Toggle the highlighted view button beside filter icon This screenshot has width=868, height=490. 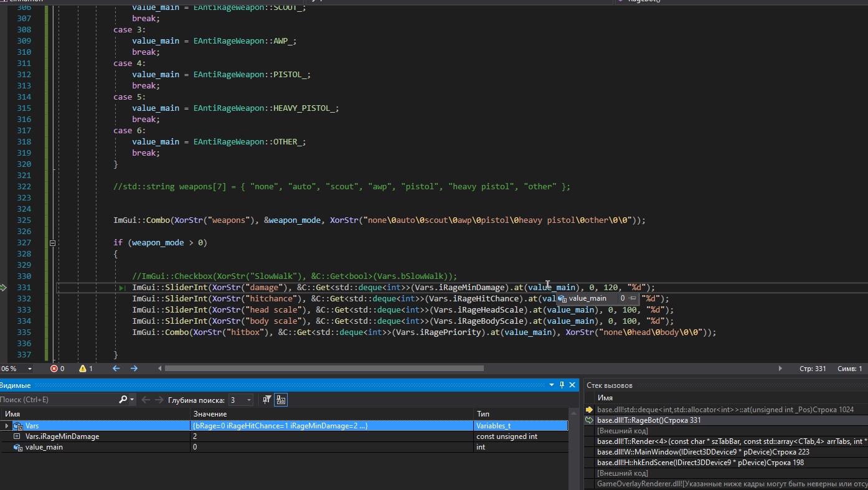(x=281, y=400)
